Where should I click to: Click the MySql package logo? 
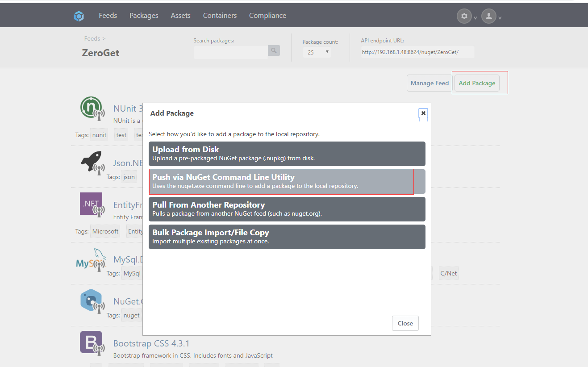point(92,260)
